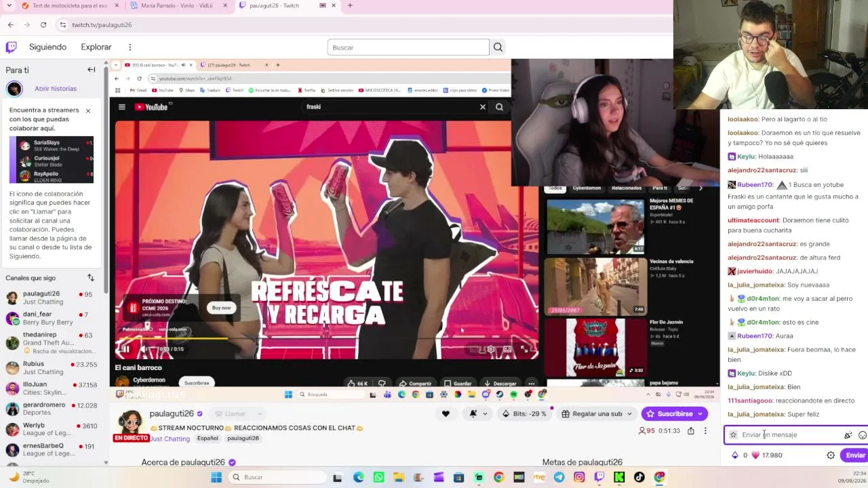Open dani_fear channel in followed list
The height and width of the screenshot is (488, 868).
(52, 318)
